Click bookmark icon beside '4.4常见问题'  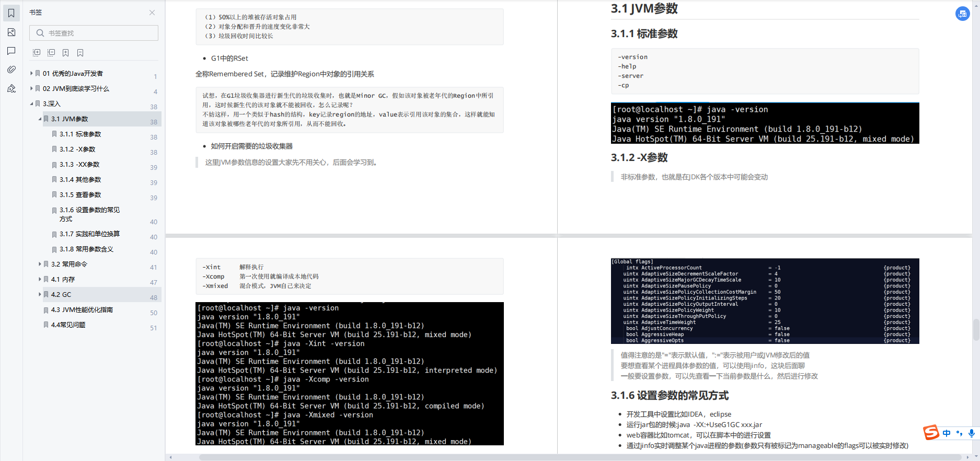coord(46,325)
